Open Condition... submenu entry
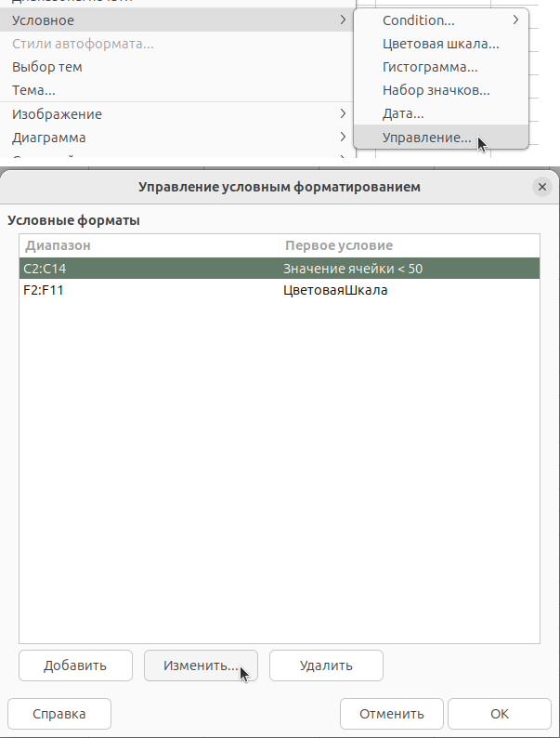The image size is (560, 738). click(x=441, y=20)
